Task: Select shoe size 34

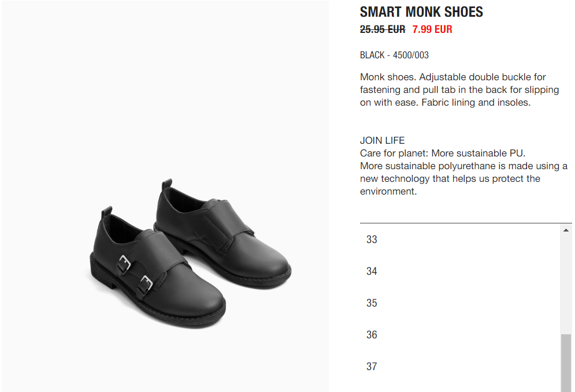Action: point(460,271)
